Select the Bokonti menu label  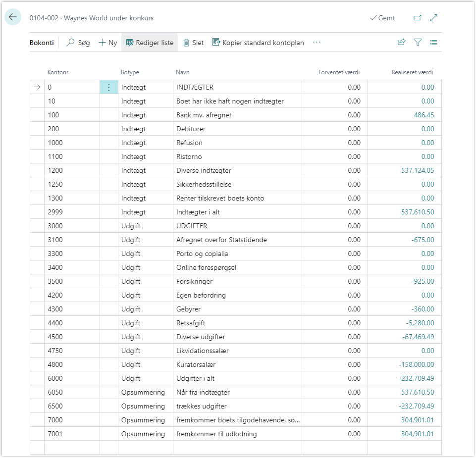42,43
